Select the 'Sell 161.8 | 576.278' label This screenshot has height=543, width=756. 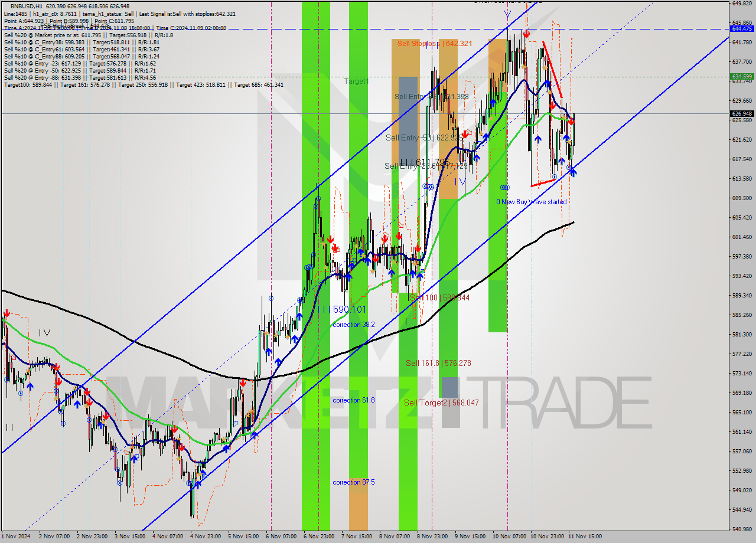(438, 363)
